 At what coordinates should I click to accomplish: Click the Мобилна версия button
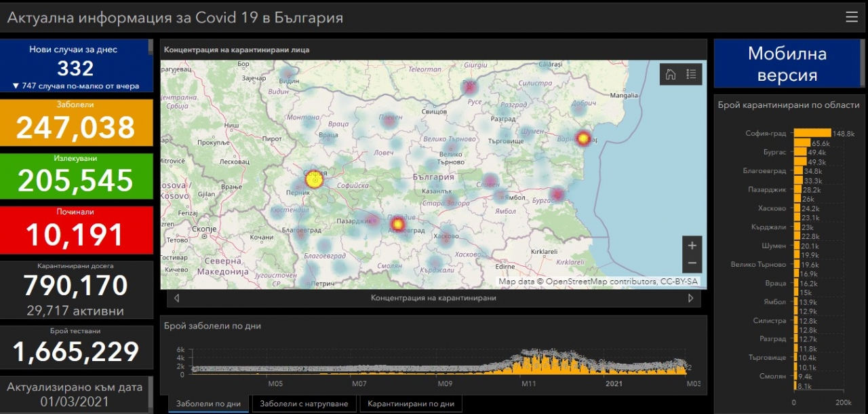[787, 64]
